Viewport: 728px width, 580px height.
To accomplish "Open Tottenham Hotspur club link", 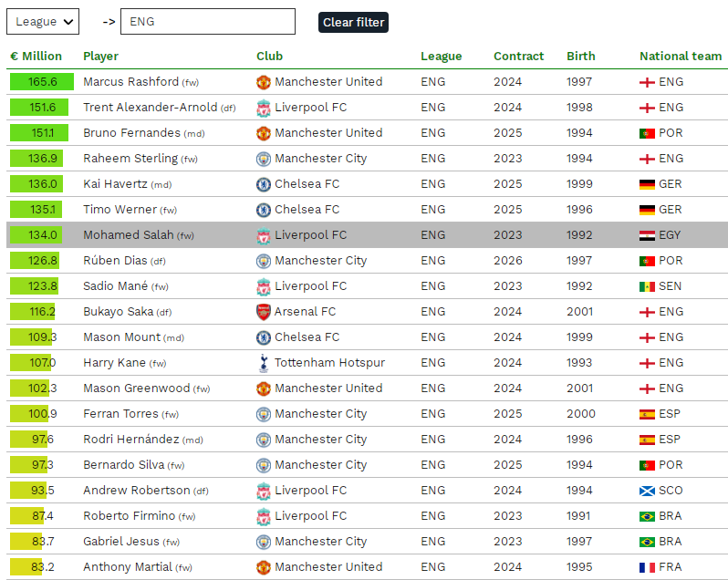I will pos(329,363).
